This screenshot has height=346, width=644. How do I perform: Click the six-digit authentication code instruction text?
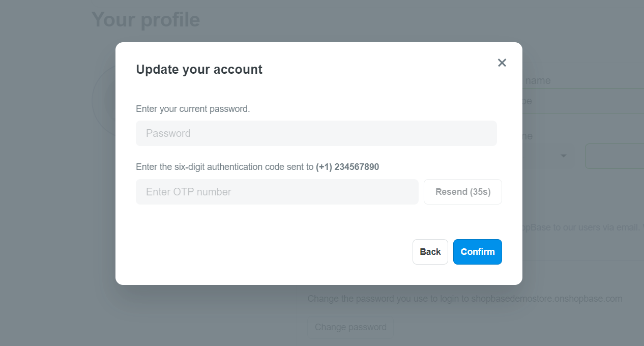point(224,167)
